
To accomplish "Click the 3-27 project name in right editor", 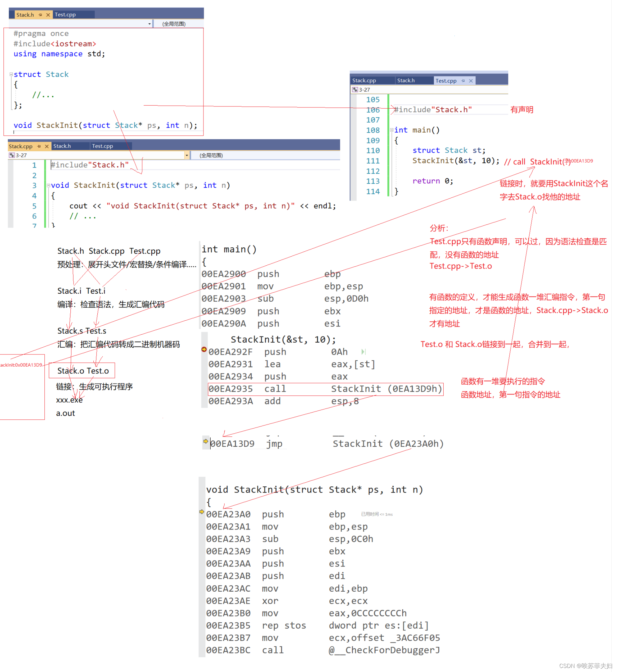I will [x=364, y=89].
